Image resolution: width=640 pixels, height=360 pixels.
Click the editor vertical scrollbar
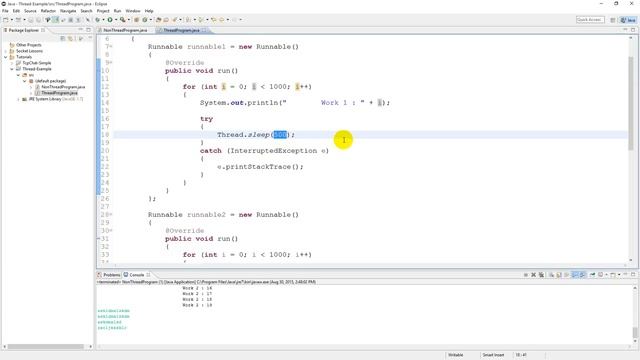[631, 103]
